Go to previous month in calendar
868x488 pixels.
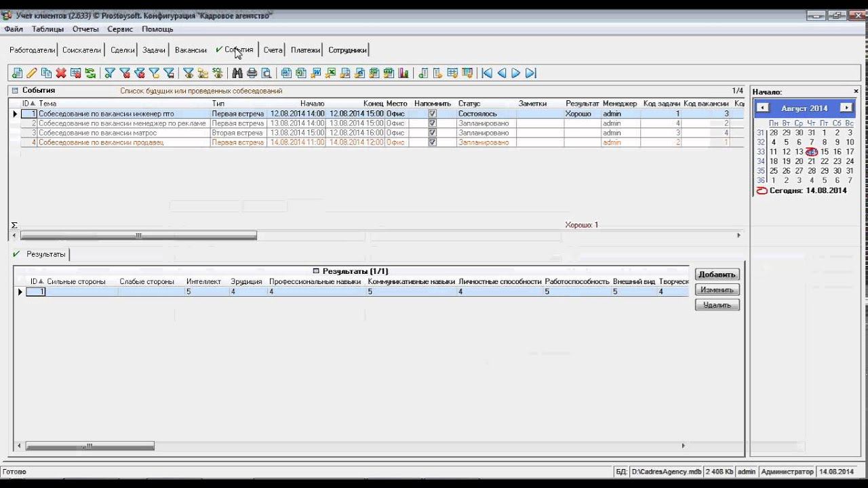(762, 108)
